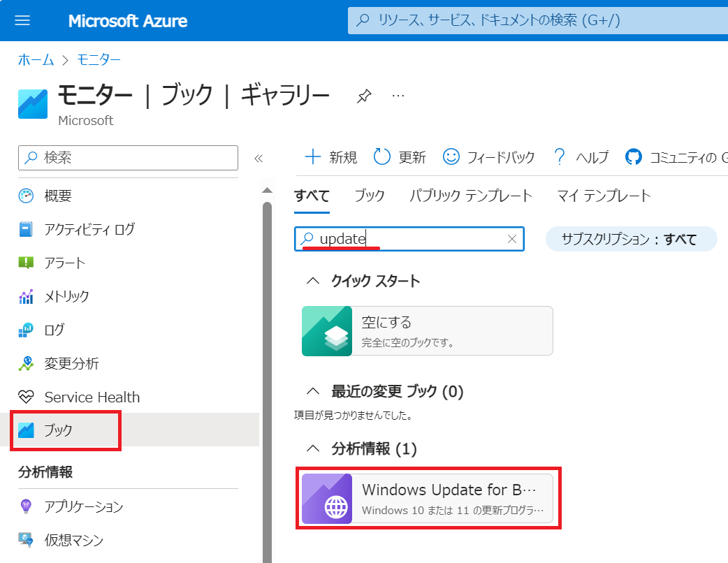Create a new workbook with 新規
The width and height of the screenshot is (728, 563).
(330, 157)
